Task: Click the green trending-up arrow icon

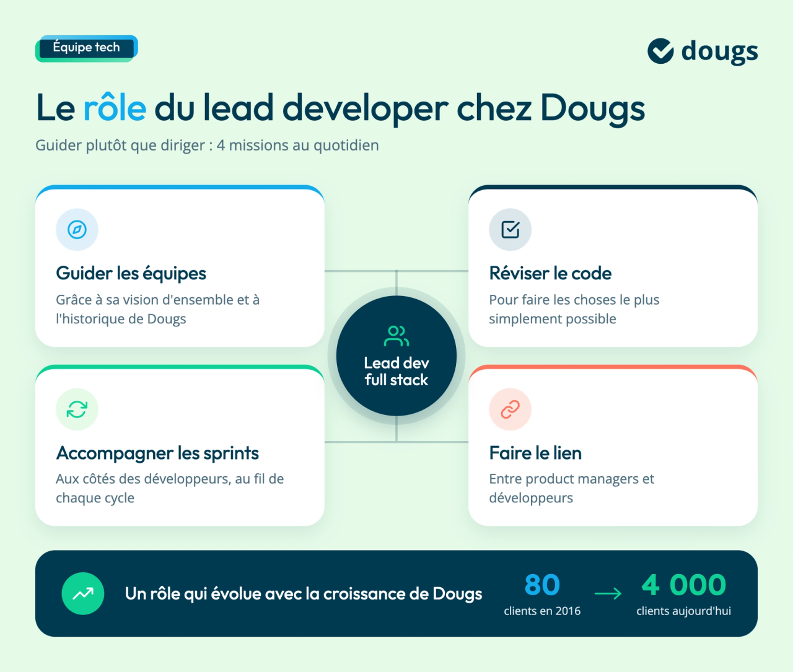Action: pos(83,593)
